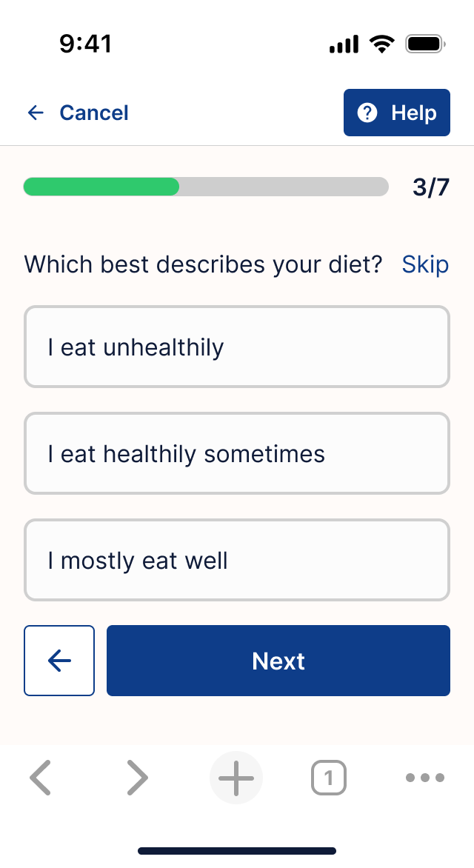Tap the home indicator bar
The height and width of the screenshot is (868, 474).
(237, 851)
